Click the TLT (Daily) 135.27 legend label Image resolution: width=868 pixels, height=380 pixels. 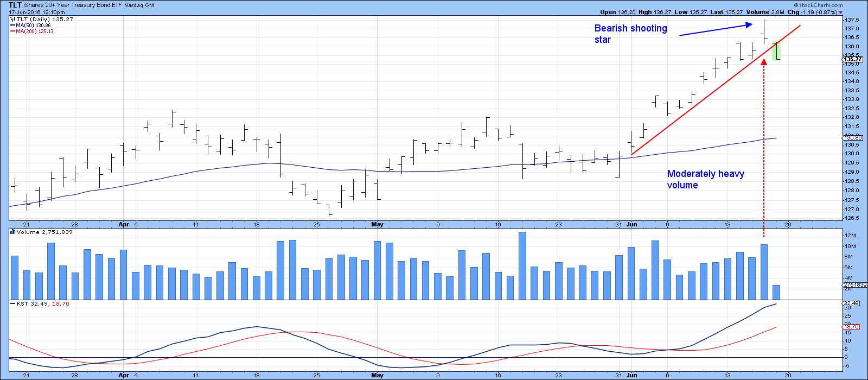(x=44, y=19)
